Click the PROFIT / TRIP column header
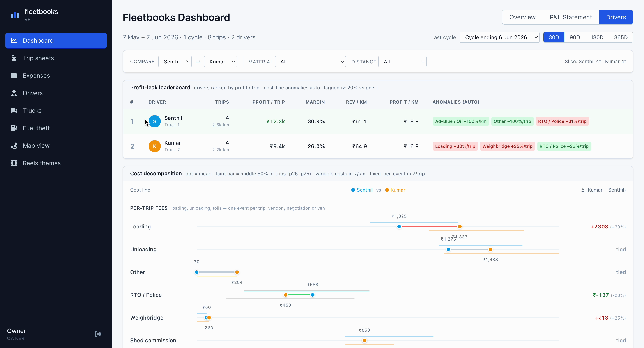This screenshot has height=348, width=644. tap(269, 102)
